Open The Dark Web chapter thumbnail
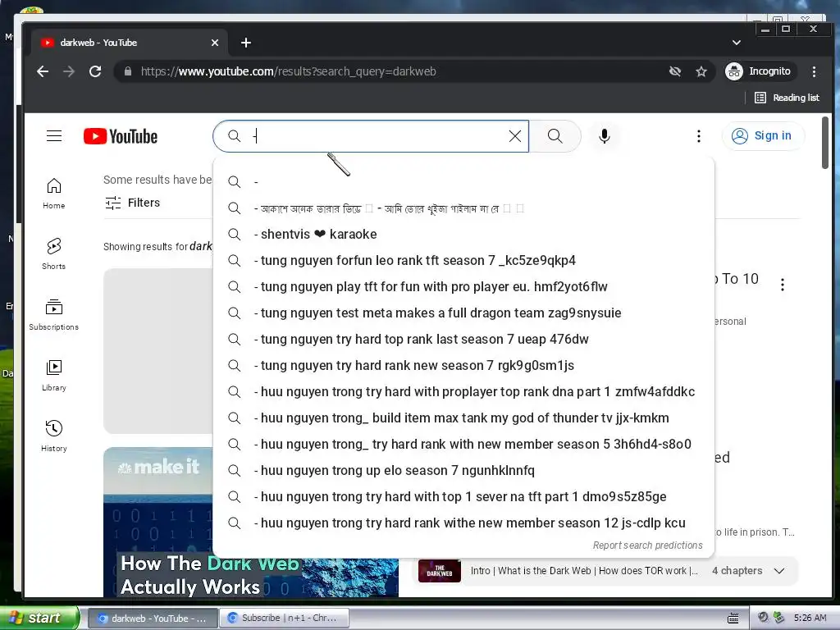This screenshot has width=840, height=630. click(440, 571)
